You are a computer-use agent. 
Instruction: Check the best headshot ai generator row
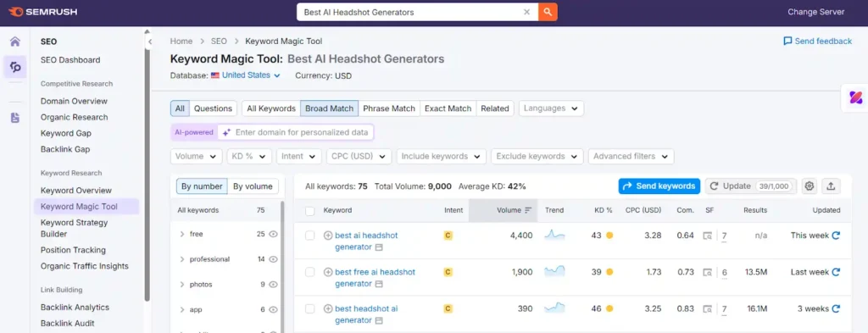tap(310, 308)
